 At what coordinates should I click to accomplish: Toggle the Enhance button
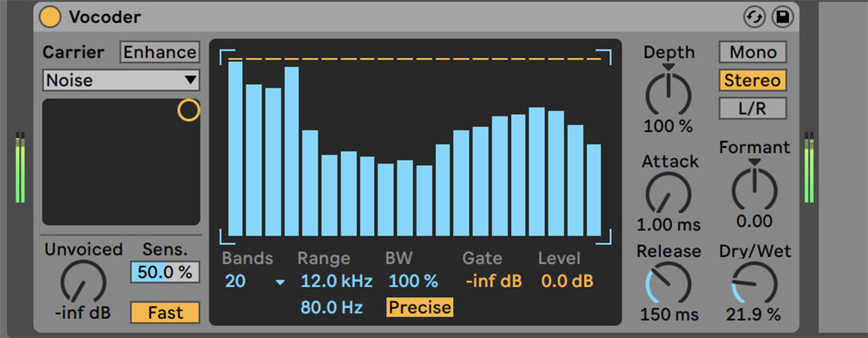pos(160,52)
